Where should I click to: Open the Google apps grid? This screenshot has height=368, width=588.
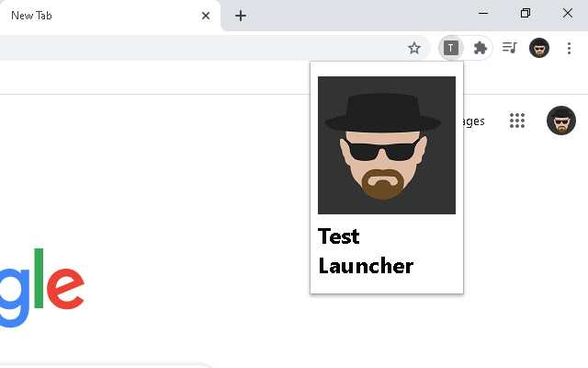coord(517,121)
